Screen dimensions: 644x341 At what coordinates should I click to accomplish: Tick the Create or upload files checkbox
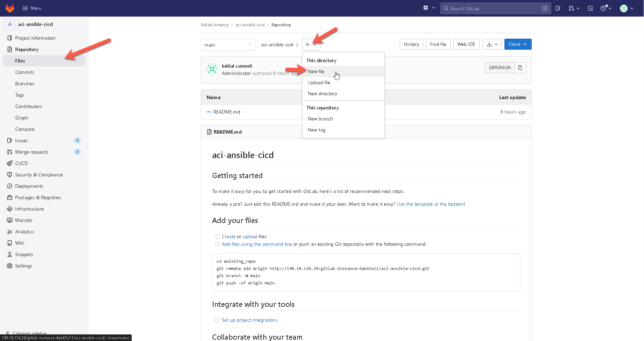(217, 236)
